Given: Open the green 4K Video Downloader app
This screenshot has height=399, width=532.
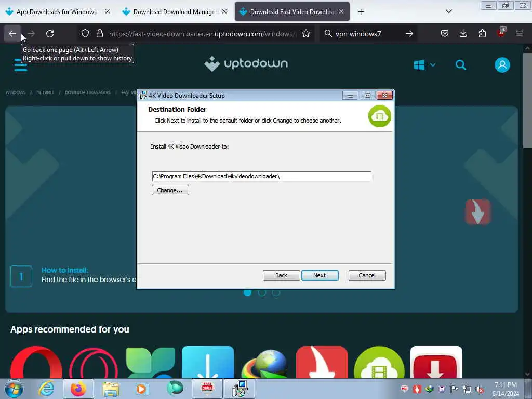Looking at the screenshot, I should (x=379, y=362).
